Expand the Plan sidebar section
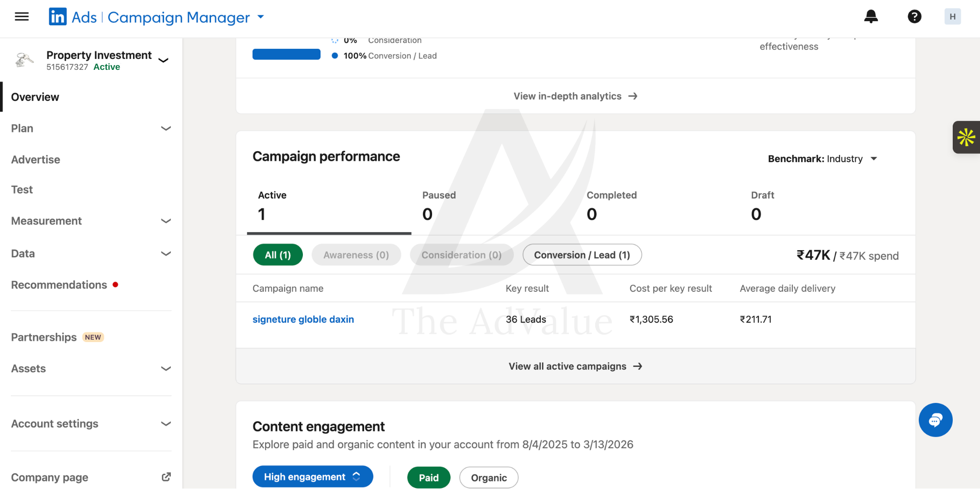The image size is (980, 489). click(91, 128)
